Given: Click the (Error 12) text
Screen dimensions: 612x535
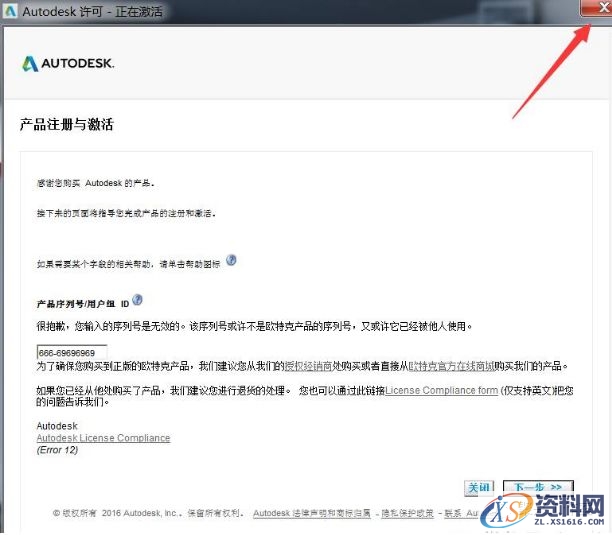Looking at the screenshot, I should click(57, 450).
